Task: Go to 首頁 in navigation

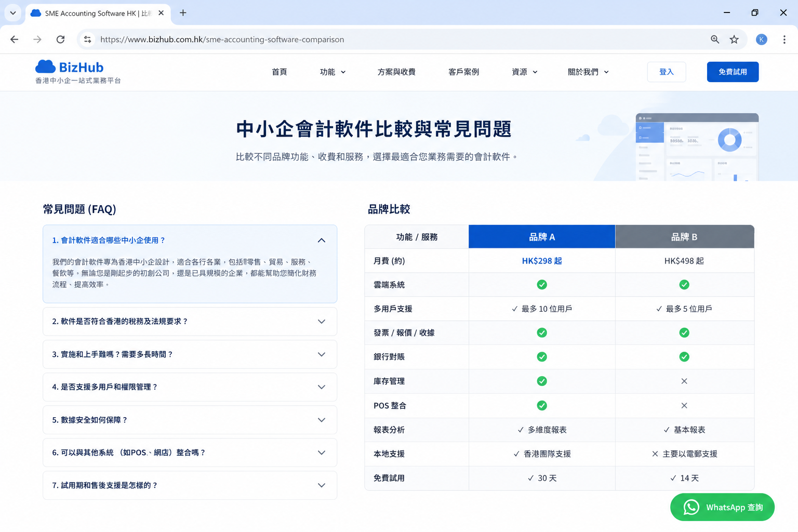Action: (280, 72)
